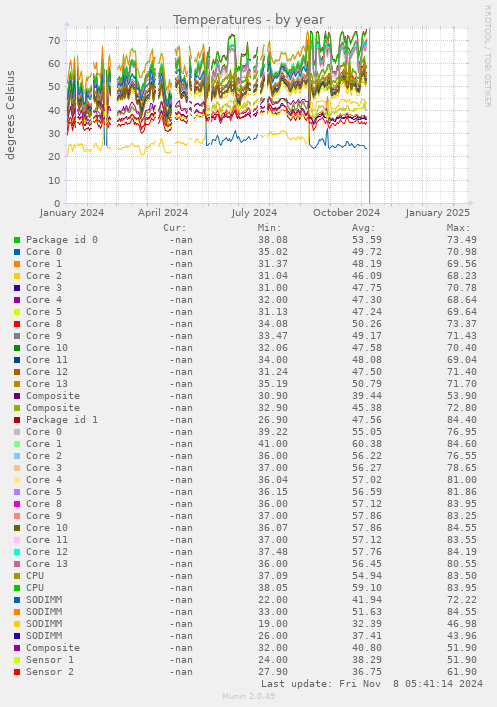Click the 'Package id 1' legend label

pyautogui.click(x=62, y=420)
